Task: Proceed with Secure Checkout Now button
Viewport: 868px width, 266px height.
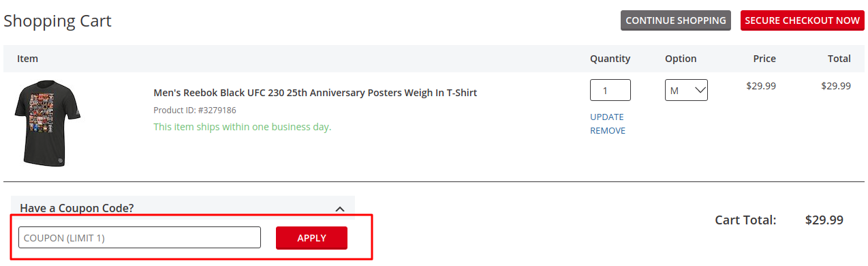Action: pyautogui.click(x=802, y=20)
